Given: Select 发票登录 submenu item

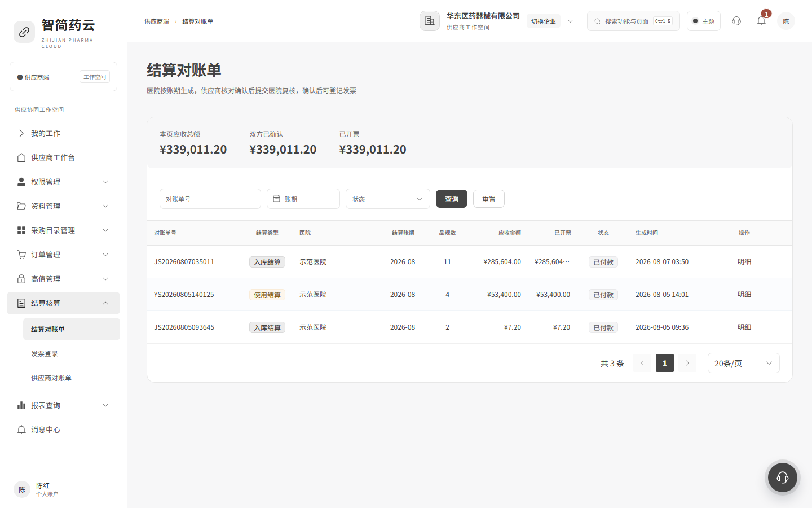Looking at the screenshot, I should (72, 353).
